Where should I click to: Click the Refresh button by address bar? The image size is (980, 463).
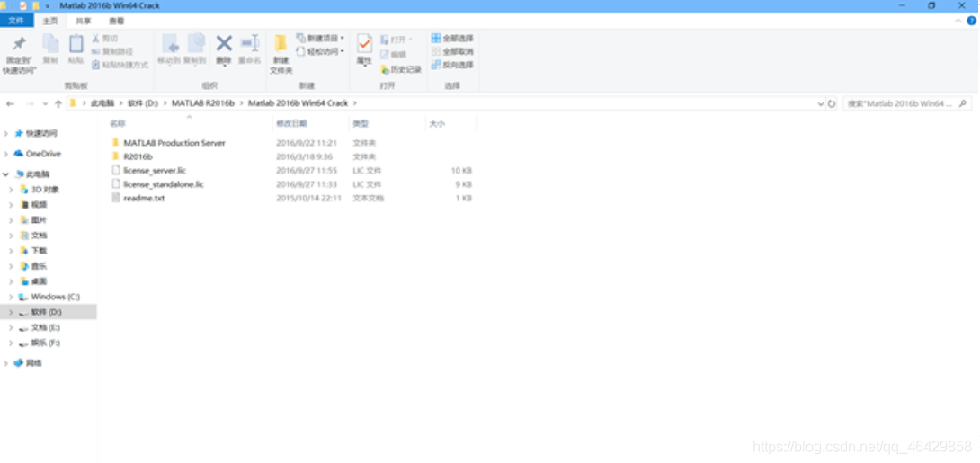(x=832, y=103)
